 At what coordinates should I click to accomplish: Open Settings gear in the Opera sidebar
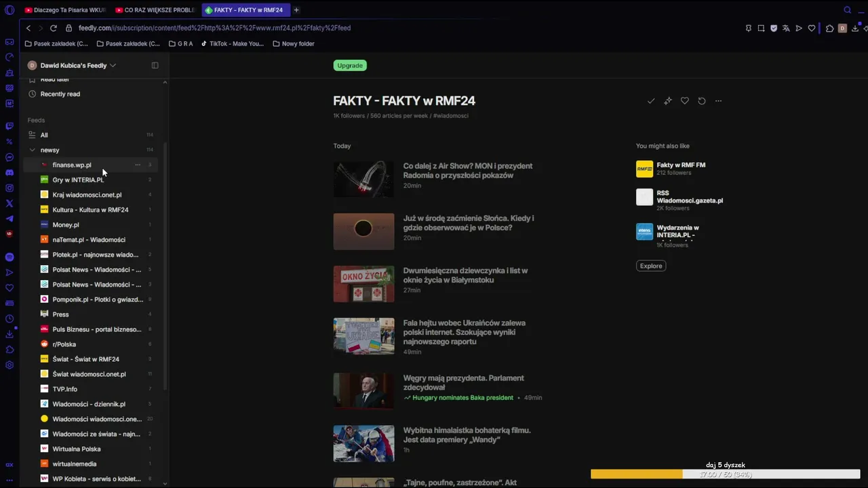[9, 365]
